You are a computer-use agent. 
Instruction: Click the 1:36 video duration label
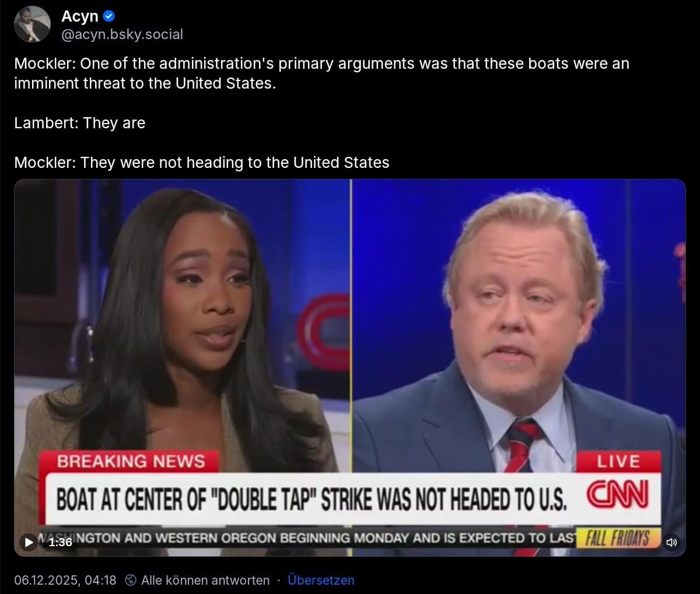point(61,542)
